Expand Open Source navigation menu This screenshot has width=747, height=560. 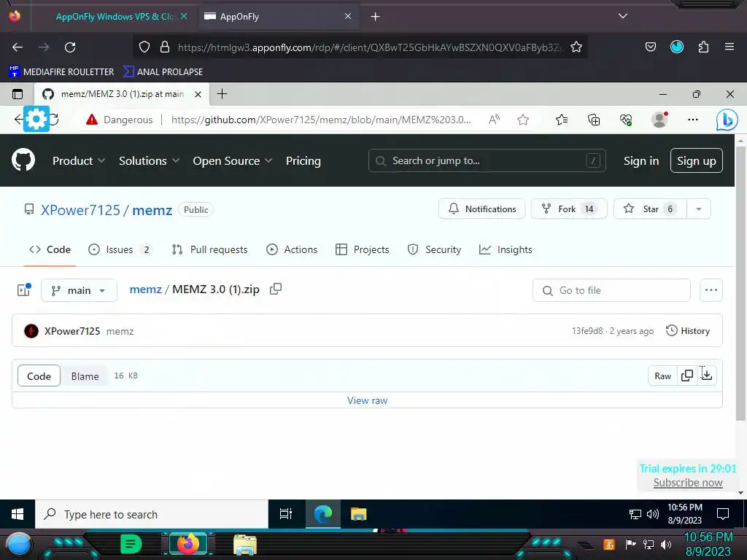click(233, 160)
